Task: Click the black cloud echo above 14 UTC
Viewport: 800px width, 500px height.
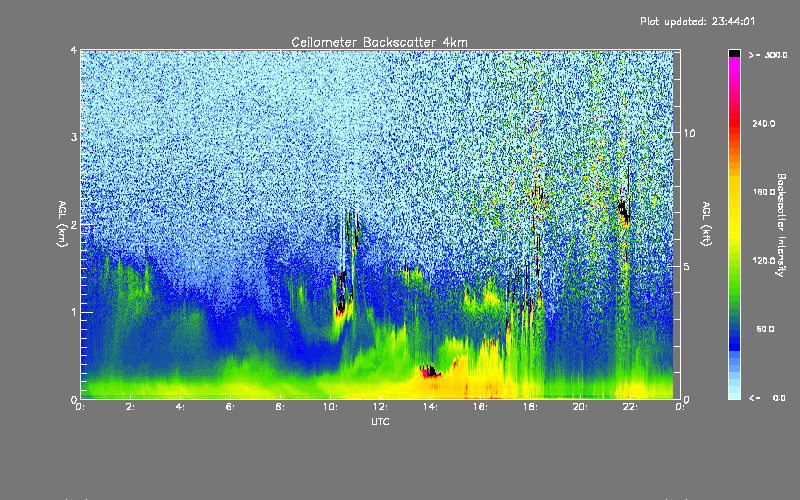Action: pos(431,371)
